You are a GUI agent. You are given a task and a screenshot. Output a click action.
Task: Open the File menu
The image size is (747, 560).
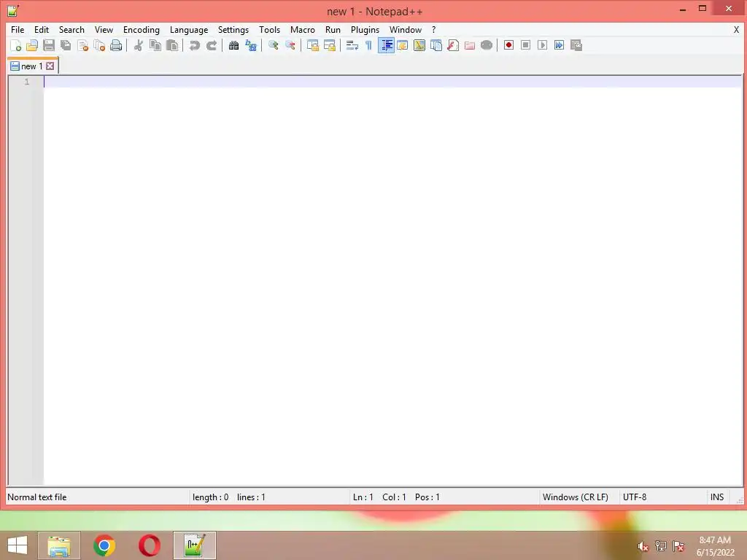click(18, 29)
